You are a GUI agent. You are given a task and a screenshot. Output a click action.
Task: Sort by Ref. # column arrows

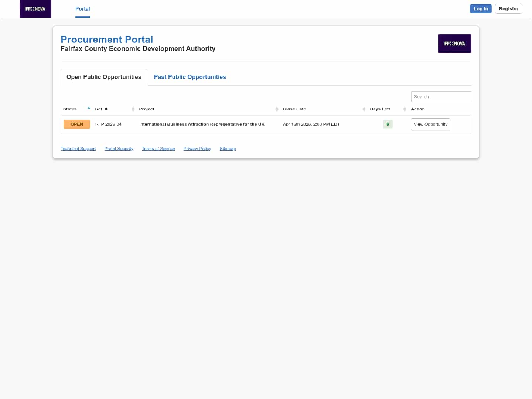click(133, 109)
